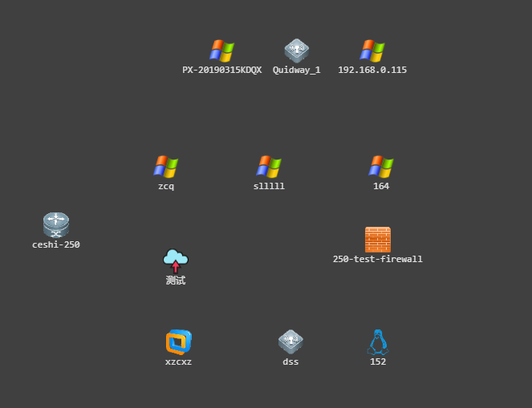Select the ceshi-250 router icon
The image size is (532, 408).
56,225
